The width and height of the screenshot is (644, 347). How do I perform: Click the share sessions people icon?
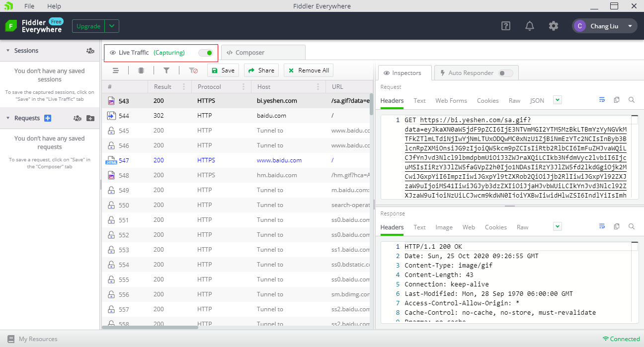90,51
